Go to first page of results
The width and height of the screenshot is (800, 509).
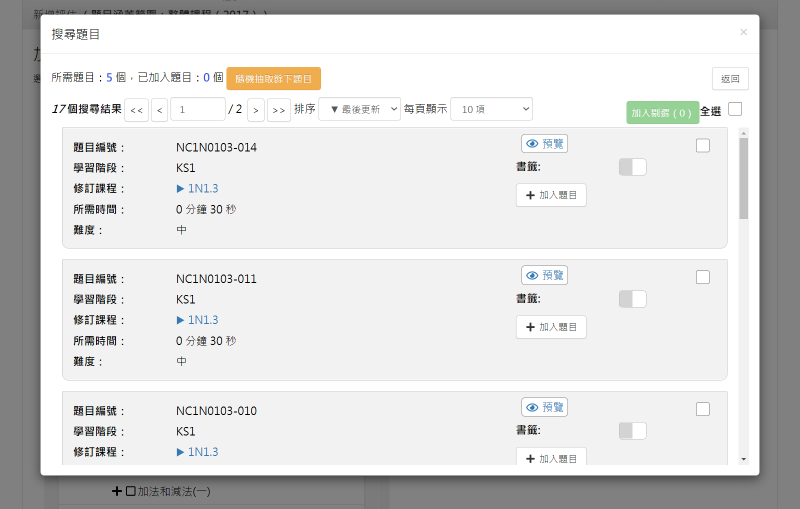click(x=136, y=110)
